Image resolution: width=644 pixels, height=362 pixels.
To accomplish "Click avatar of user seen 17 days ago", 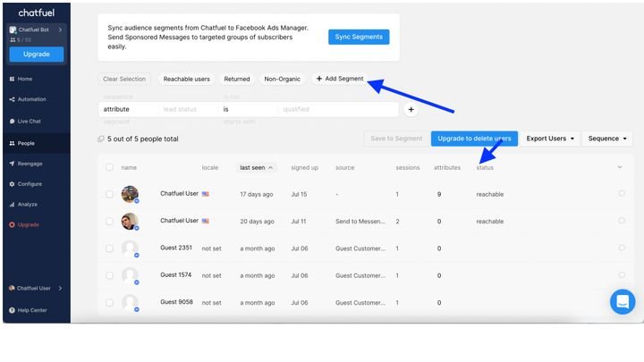I will coord(130,194).
